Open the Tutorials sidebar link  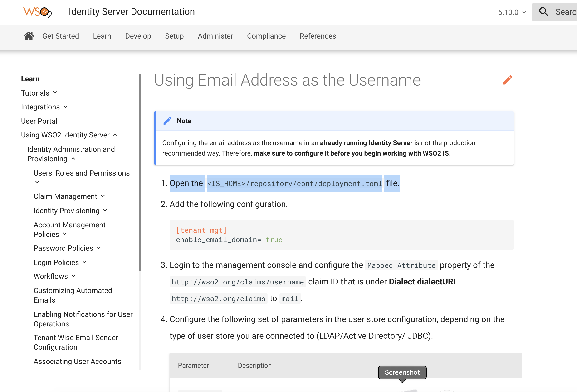(x=35, y=93)
